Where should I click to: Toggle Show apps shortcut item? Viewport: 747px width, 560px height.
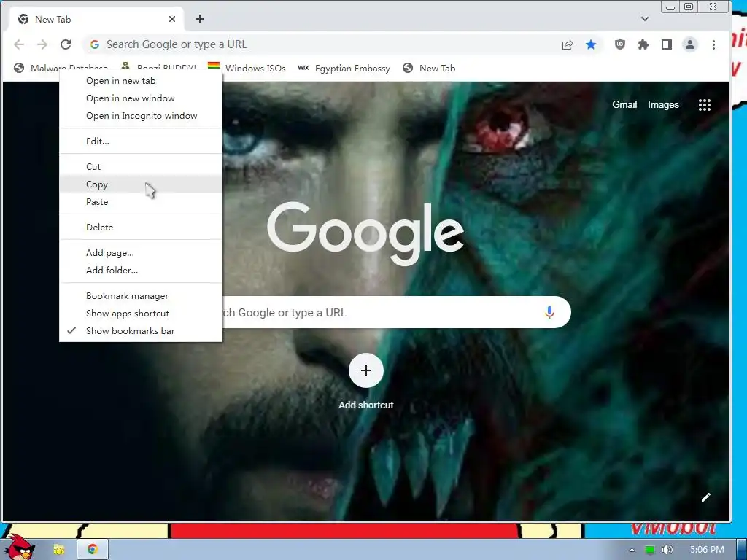(141, 314)
